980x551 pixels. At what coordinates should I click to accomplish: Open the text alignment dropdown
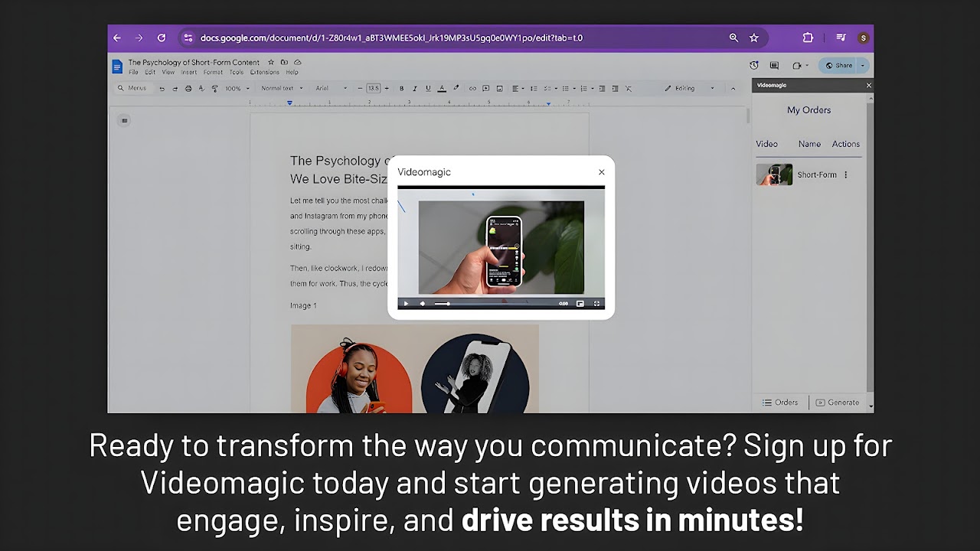point(518,89)
